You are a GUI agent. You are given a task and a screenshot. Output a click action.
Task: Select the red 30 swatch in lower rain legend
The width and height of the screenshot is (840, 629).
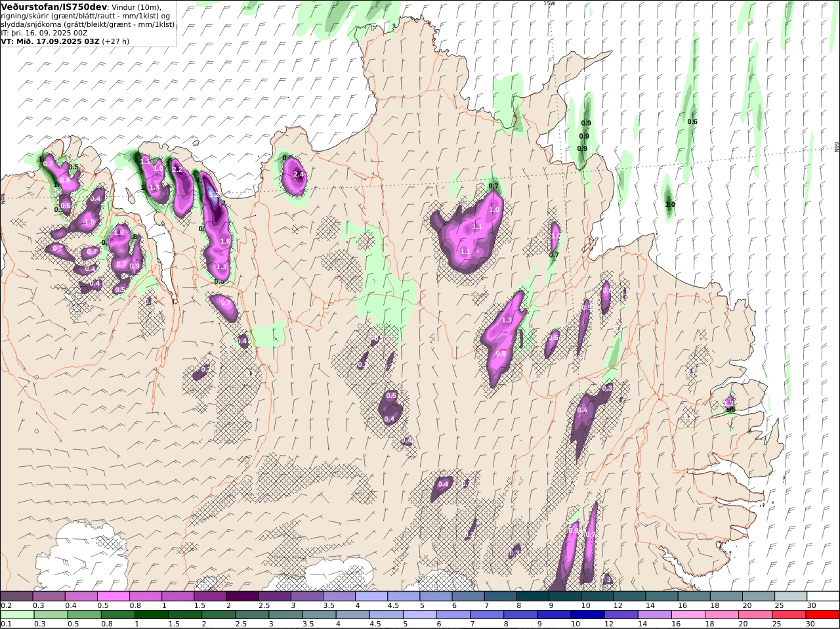coord(822,615)
